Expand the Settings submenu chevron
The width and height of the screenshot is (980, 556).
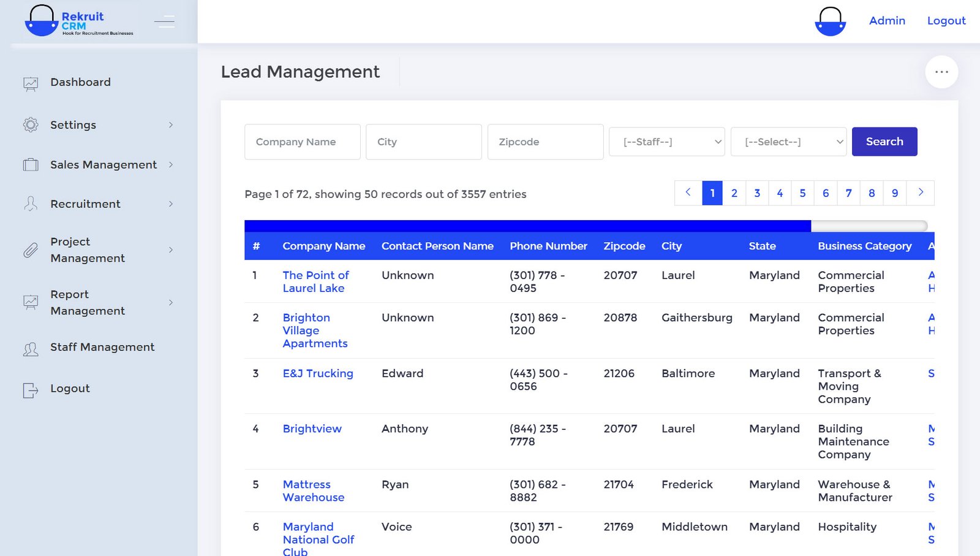(171, 125)
